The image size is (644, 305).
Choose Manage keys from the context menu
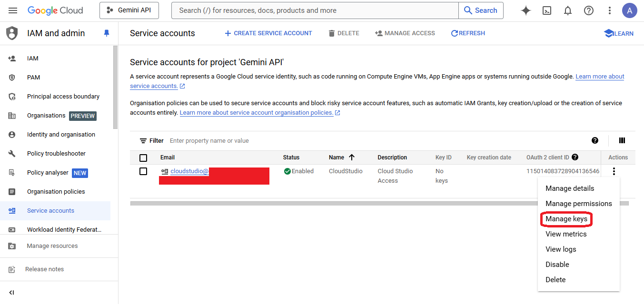[566, 219]
